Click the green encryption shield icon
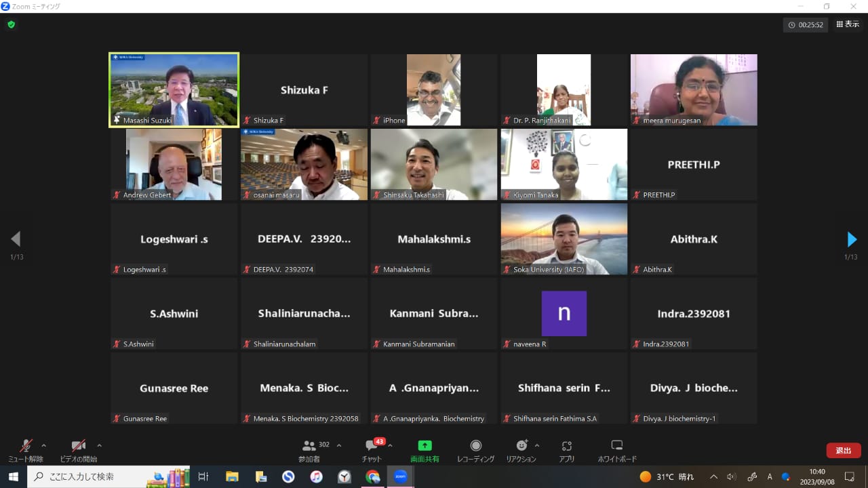Viewport: 868px width, 488px height. pyautogui.click(x=11, y=24)
